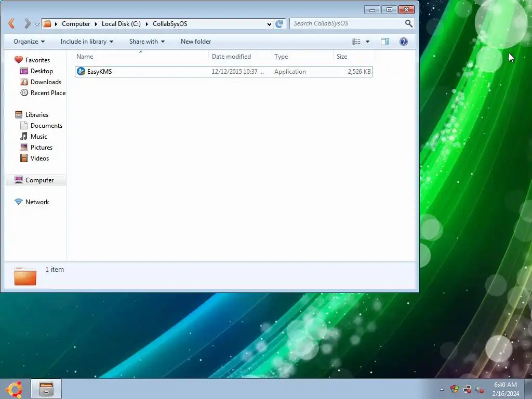Minimize the Explorer window
The image size is (532, 399).
click(x=372, y=9)
